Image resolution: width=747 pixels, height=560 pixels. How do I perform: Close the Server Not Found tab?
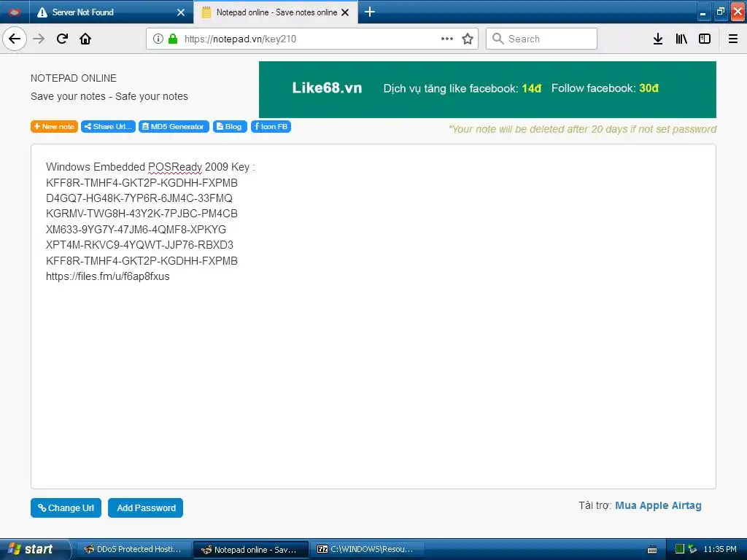pyautogui.click(x=181, y=12)
